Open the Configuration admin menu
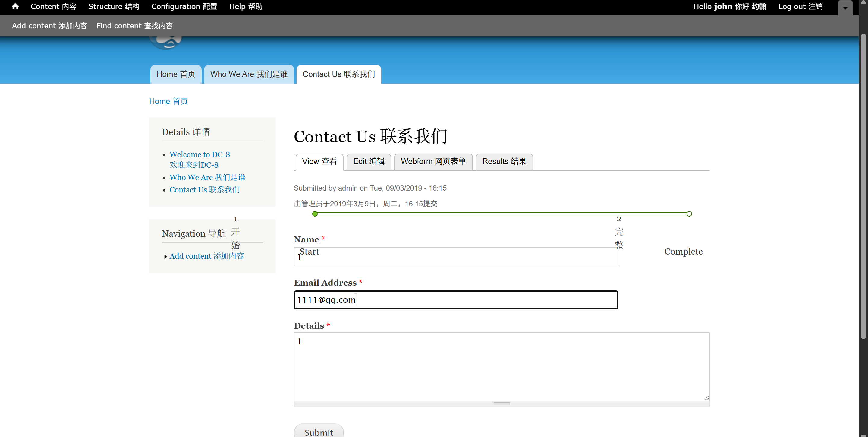The height and width of the screenshot is (437, 868). pyautogui.click(x=184, y=6)
